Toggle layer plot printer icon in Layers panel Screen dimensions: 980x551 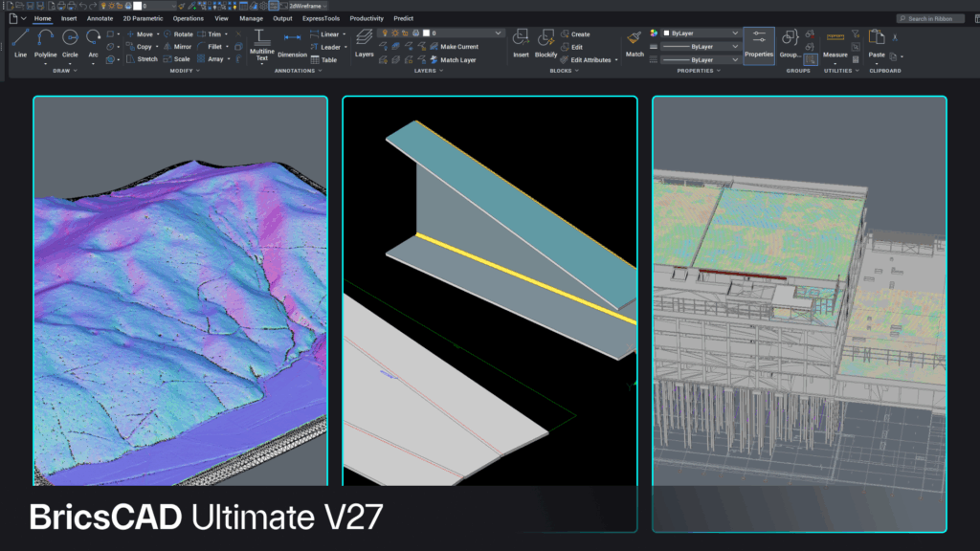(x=415, y=33)
